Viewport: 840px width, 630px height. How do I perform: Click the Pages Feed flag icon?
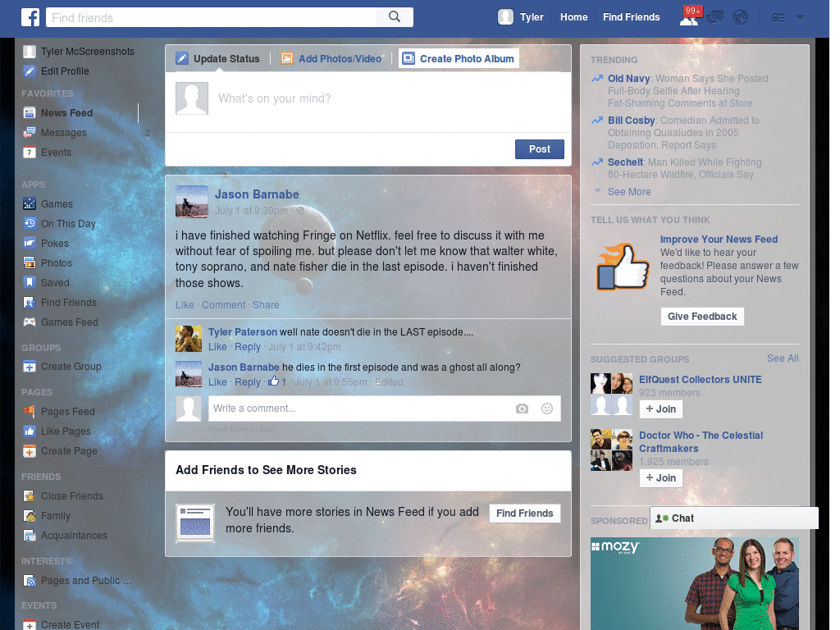click(x=30, y=412)
